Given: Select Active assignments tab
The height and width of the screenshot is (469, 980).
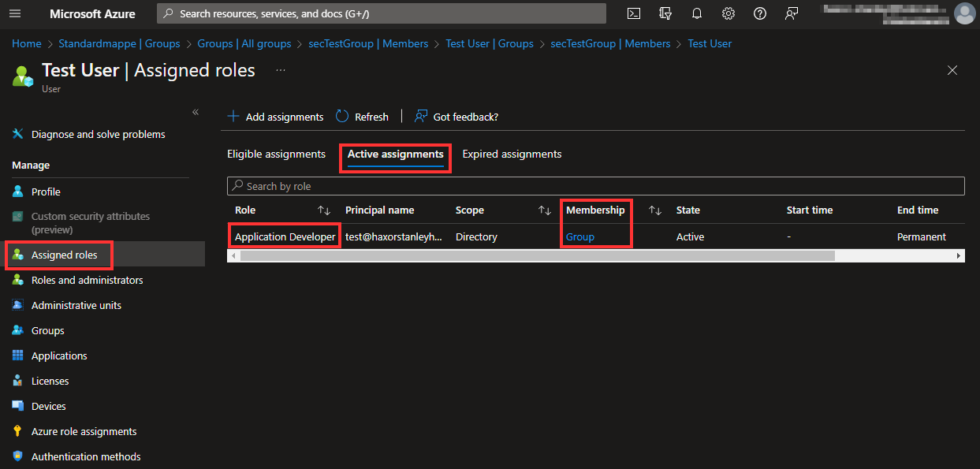Looking at the screenshot, I should [396, 154].
